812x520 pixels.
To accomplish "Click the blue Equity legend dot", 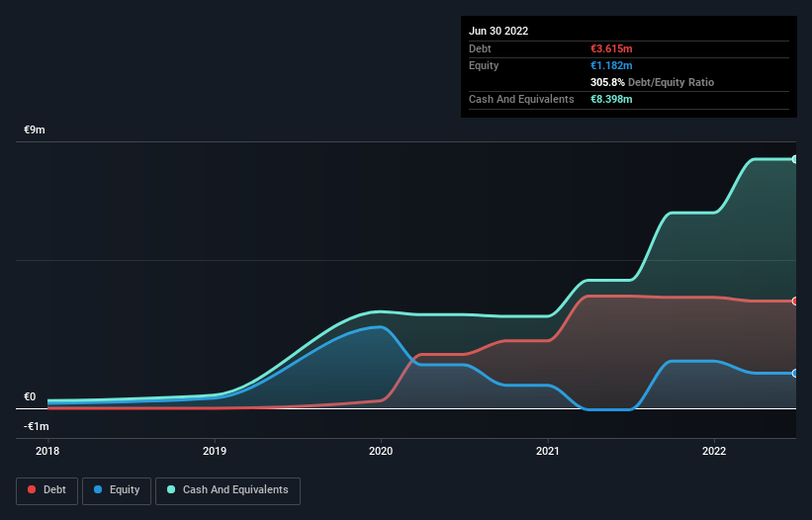I will [98, 489].
